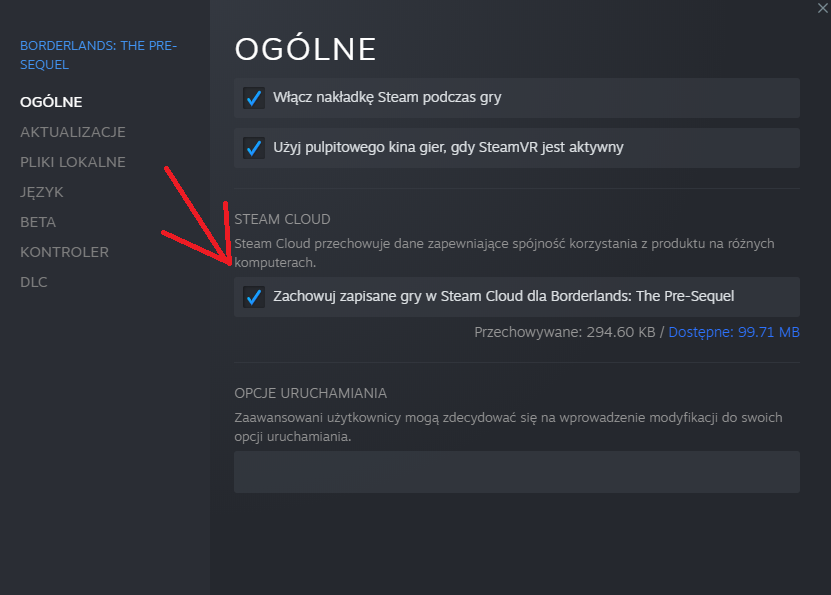Click the Dostępne: 99.71 MB link
This screenshot has width=831, height=595.
(x=733, y=332)
